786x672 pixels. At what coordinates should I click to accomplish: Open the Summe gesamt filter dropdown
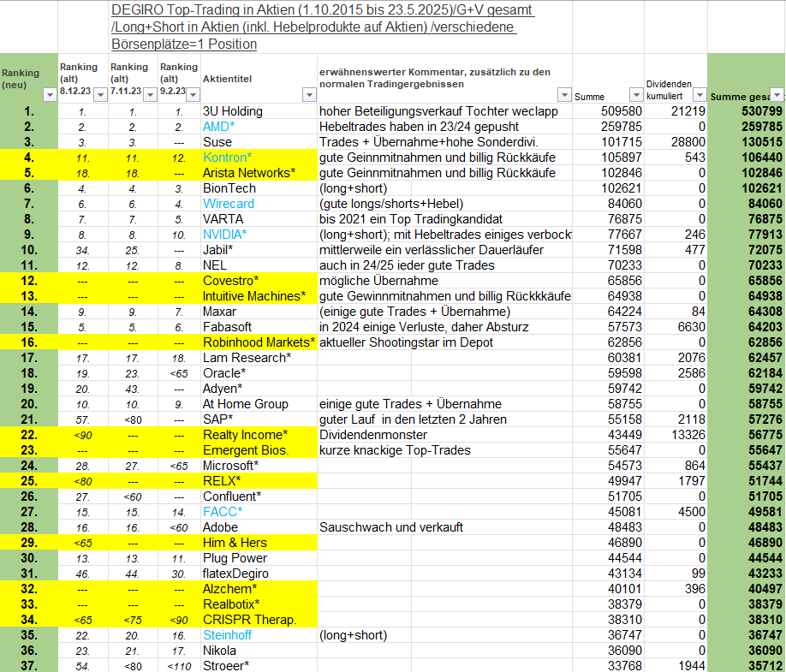coord(777,94)
